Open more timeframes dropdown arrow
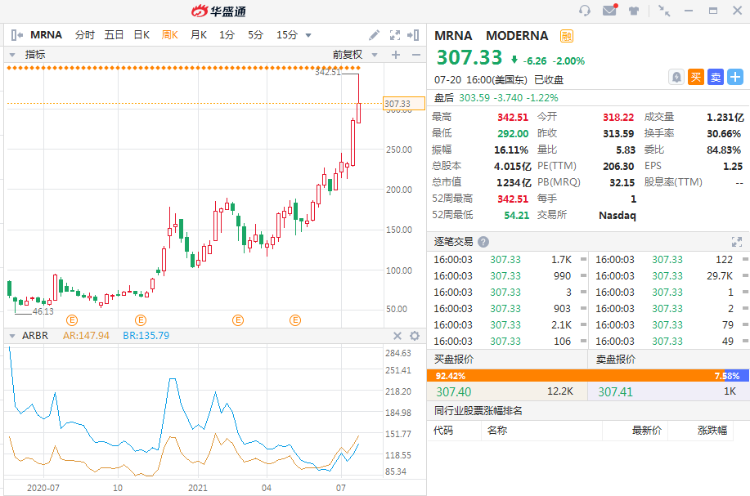This screenshot has width=750, height=496. (x=309, y=35)
